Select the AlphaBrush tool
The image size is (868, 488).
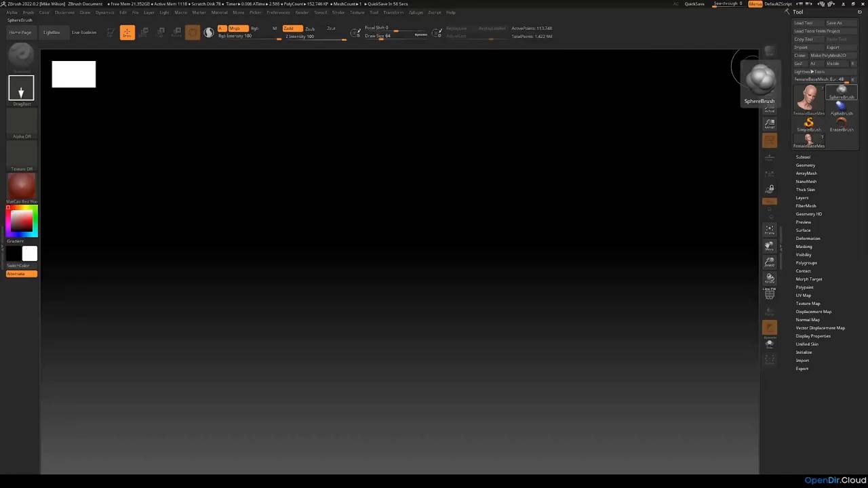(842, 108)
